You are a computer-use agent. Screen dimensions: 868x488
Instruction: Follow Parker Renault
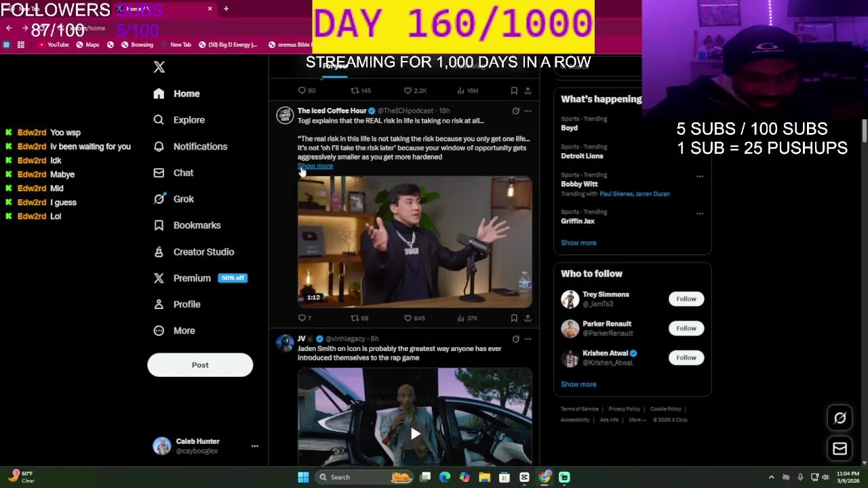(686, 328)
